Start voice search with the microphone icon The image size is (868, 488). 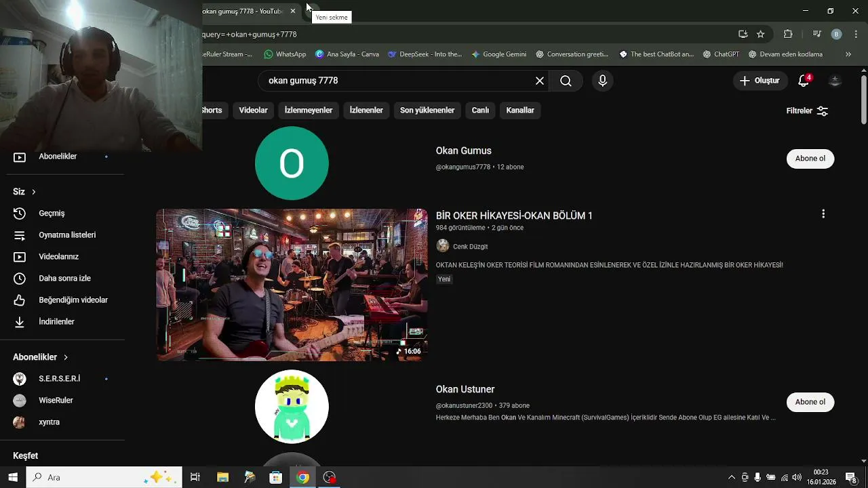click(602, 81)
